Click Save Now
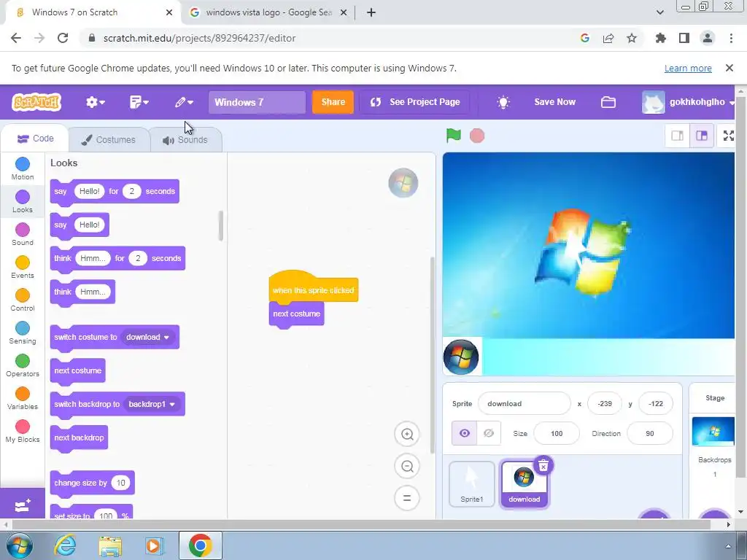747x560 pixels. coord(554,102)
